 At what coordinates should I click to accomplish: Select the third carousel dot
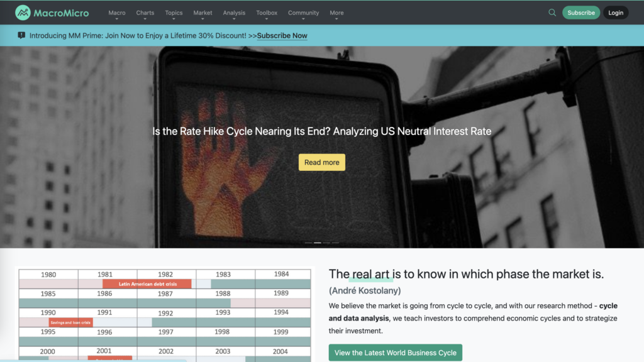click(x=326, y=243)
